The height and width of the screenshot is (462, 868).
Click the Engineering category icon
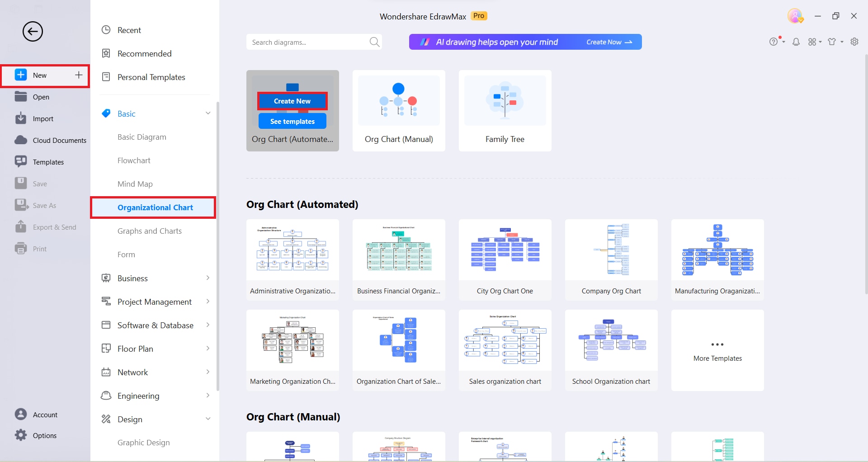106,396
